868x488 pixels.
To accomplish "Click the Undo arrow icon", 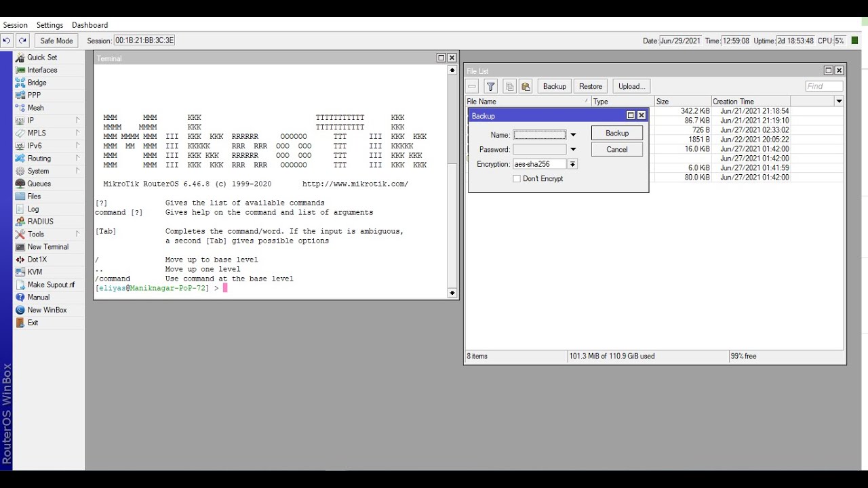I will 7,41.
